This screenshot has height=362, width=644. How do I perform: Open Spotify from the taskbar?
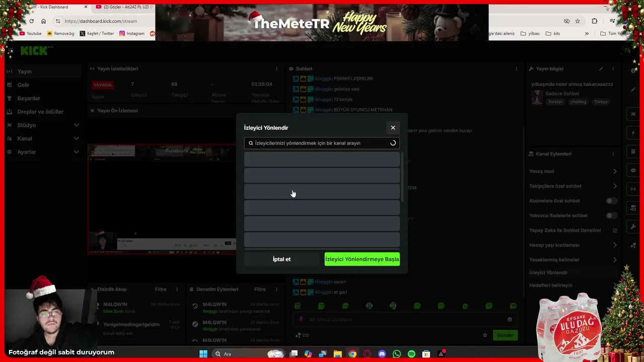(411, 354)
